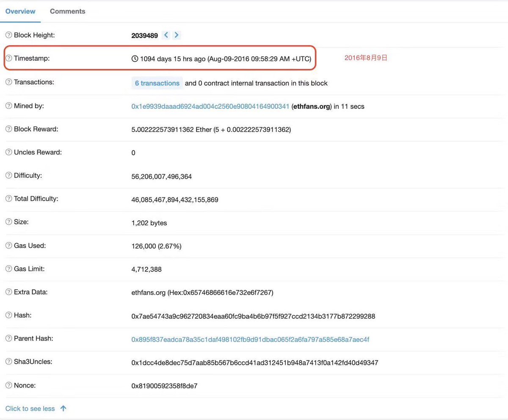Screen dimensions: 508x420
Task: Switch to the Overview tab
Action: pos(20,11)
